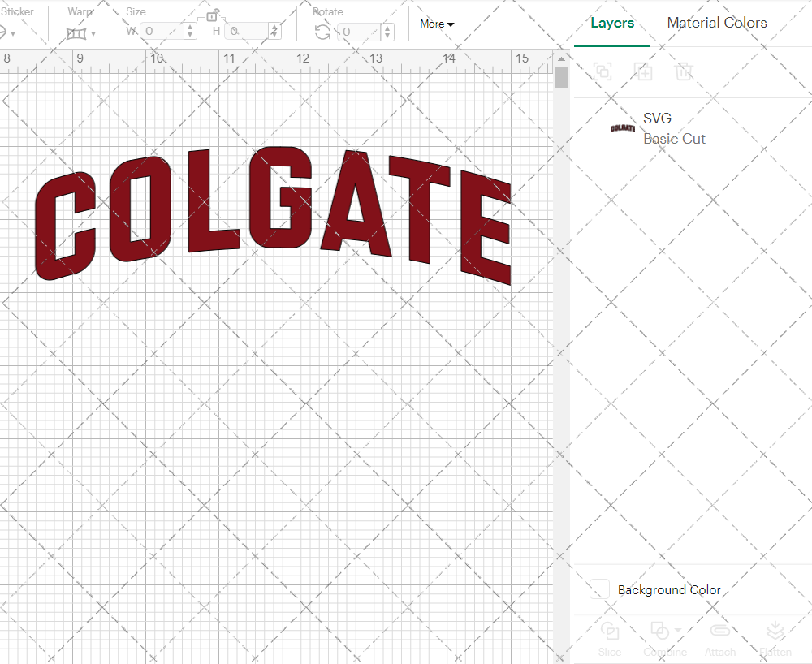Click the Height stepper arrows
This screenshot has width=812, height=664.
coord(274,31)
